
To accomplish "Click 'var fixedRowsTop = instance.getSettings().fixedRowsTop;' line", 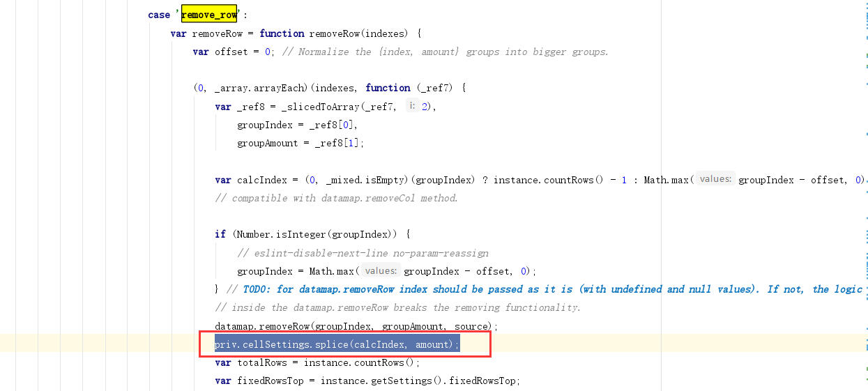I will coord(367,381).
